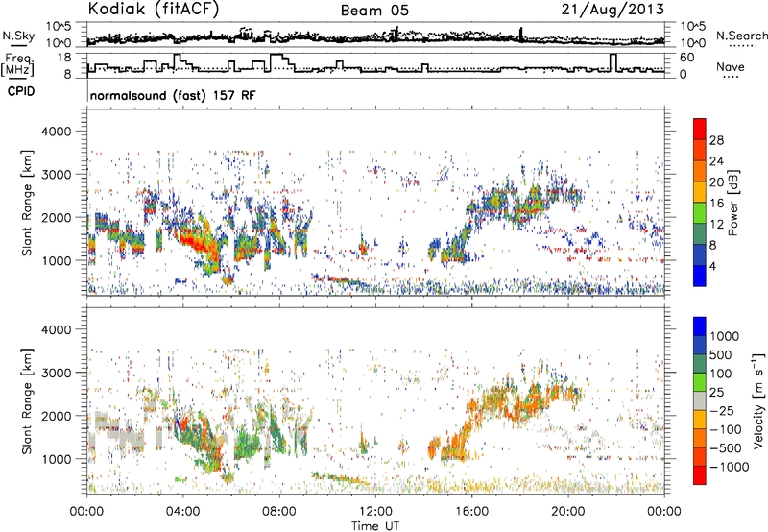The image size is (768, 532).
Task: Select the "Freq. [MHz]" axis label
Action: click(18, 64)
